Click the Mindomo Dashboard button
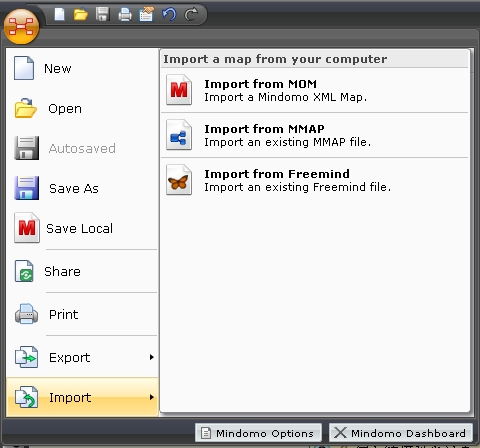Viewport: 480px width, 448px height. point(401,433)
